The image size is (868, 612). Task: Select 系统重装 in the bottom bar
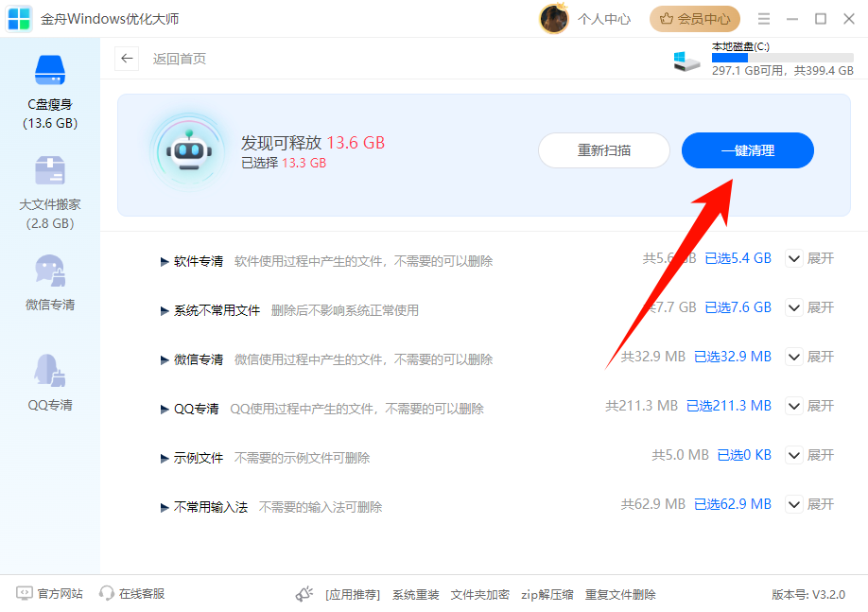click(x=414, y=594)
